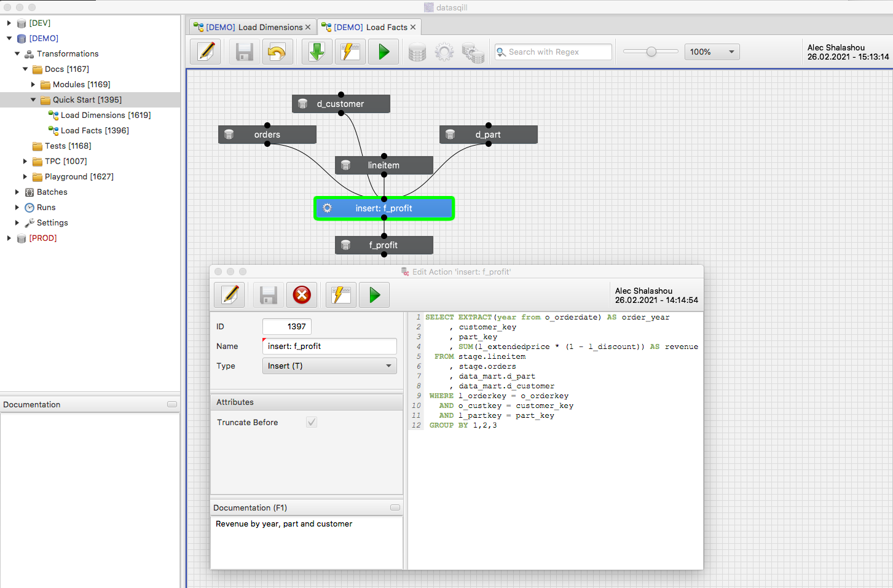
Task: Click the red cancel icon in Edit Action dialog
Action: click(x=302, y=295)
